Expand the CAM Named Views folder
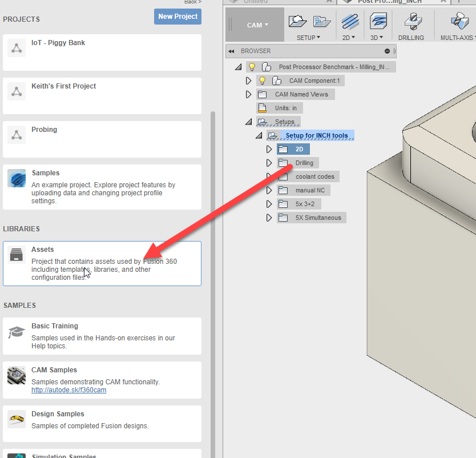The width and height of the screenshot is (476, 458). pyautogui.click(x=248, y=94)
